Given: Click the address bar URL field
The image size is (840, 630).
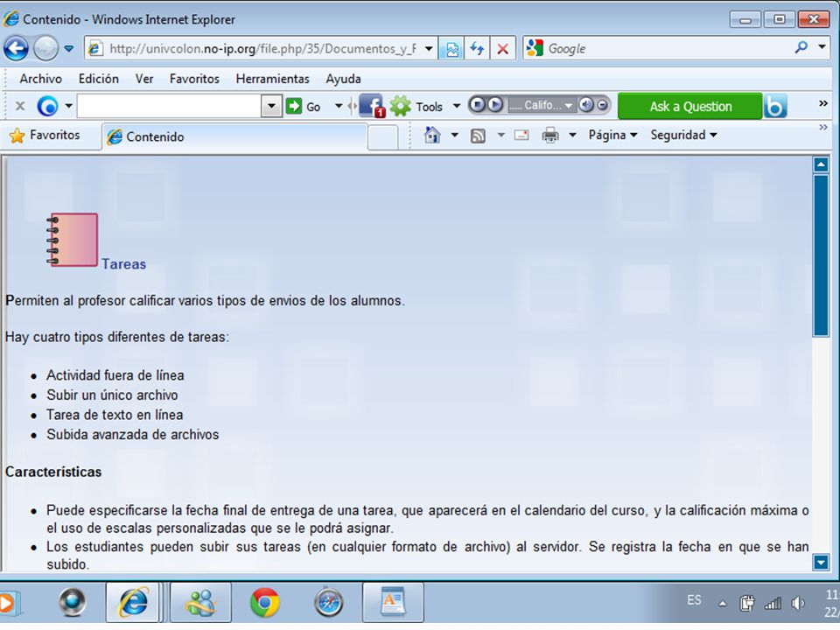Looking at the screenshot, I should pyautogui.click(x=261, y=49).
